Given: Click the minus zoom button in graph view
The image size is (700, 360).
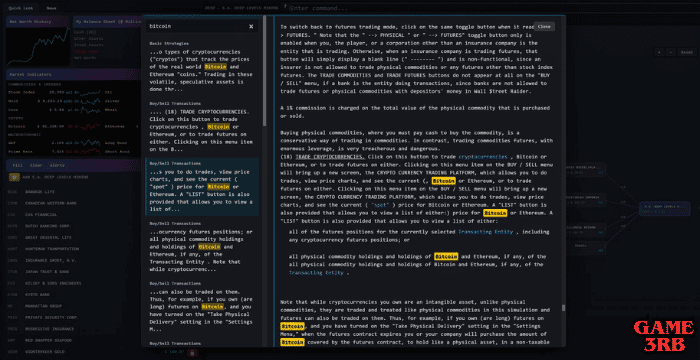Looking at the screenshot, I should pyautogui.click(x=671, y=52).
